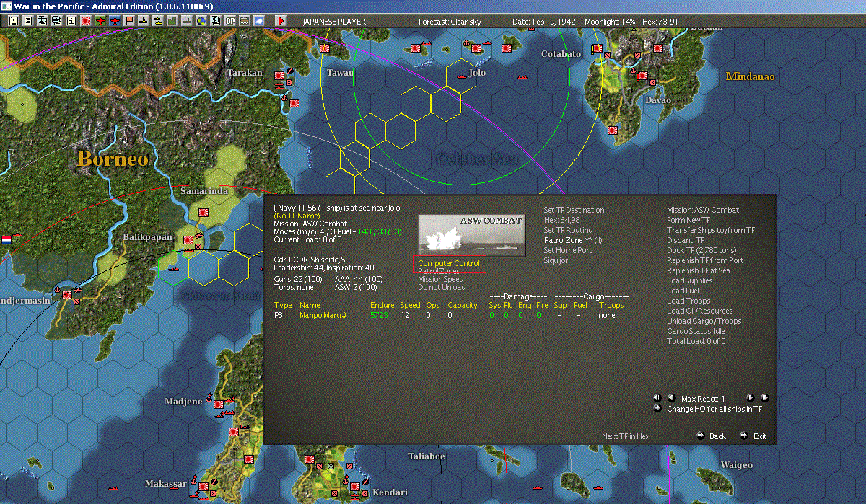Screen dimensions: 866x504
Task: Select the Japanese base flag above Tawau
Action: (x=325, y=48)
